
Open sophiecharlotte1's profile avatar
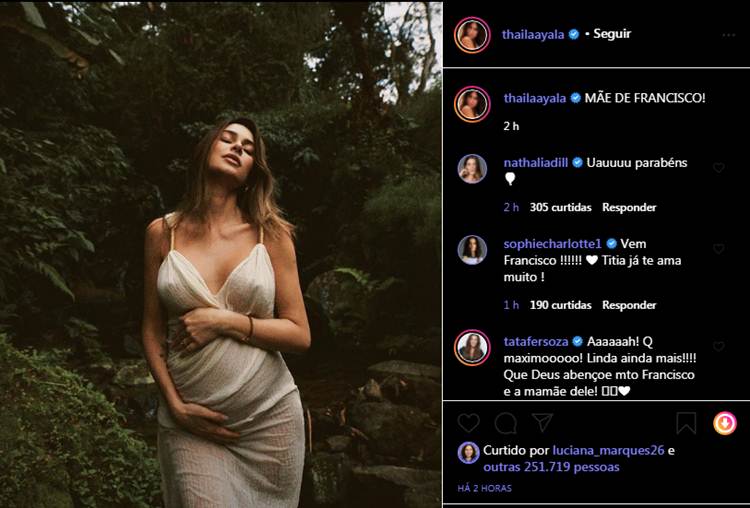click(473, 249)
